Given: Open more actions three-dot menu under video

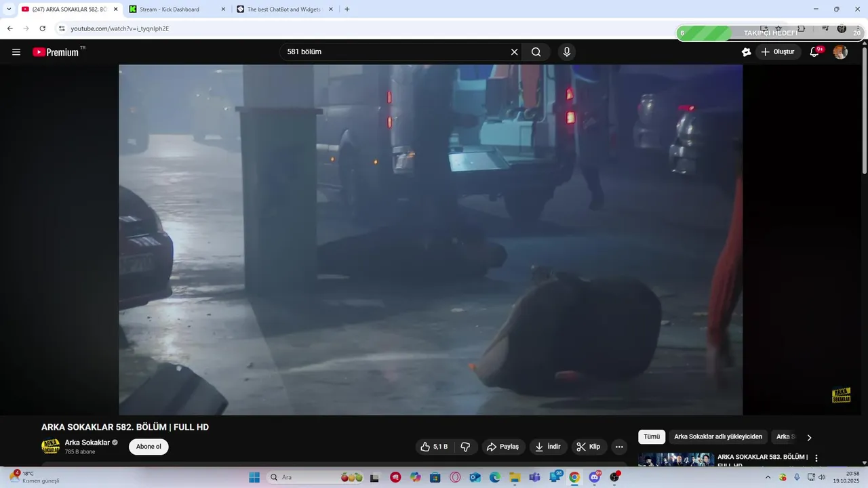Looking at the screenshot, I should tap(619, 447).
